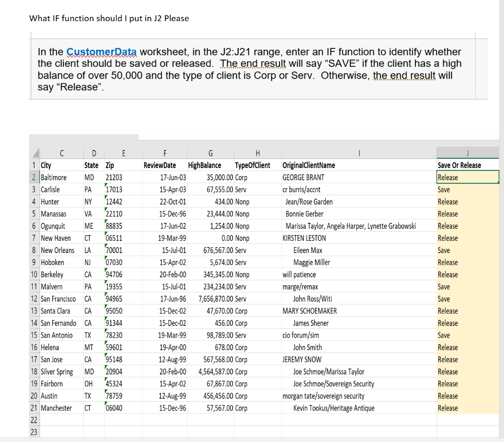This screenshot has height=442, width=504.
Task: Select the column G header
Action: 211,153
